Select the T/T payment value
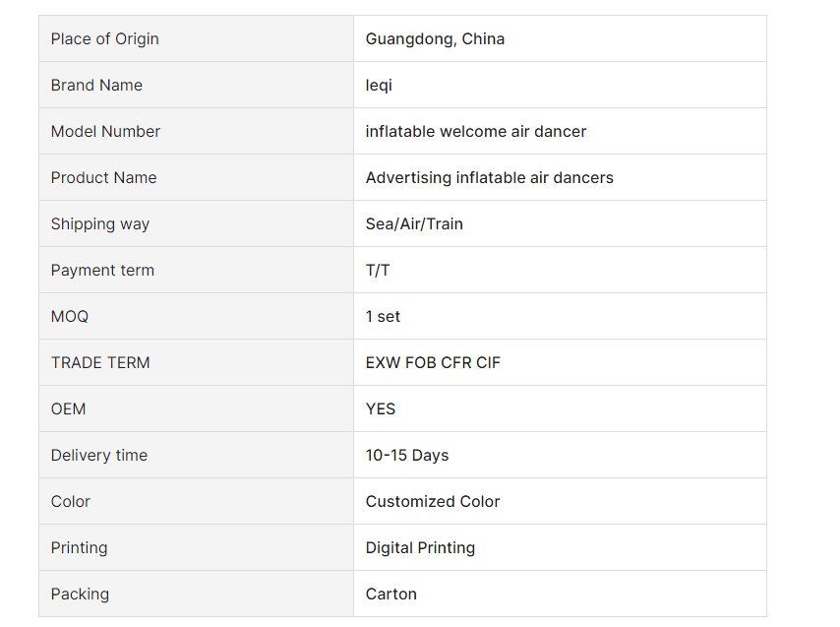This screenshot has height=627, width=840. [x=378, y=270]
